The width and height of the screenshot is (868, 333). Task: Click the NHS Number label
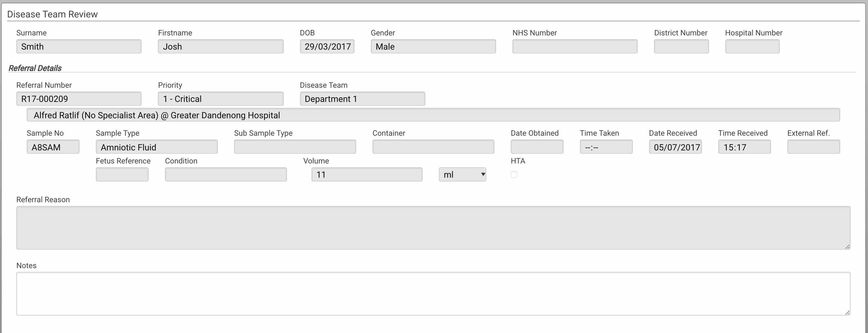coord(534,33)
